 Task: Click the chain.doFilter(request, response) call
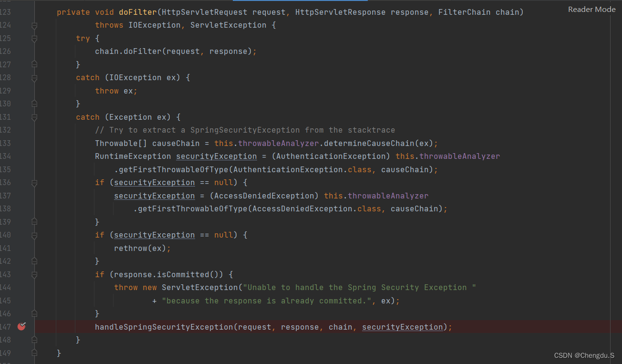point(176,51)
